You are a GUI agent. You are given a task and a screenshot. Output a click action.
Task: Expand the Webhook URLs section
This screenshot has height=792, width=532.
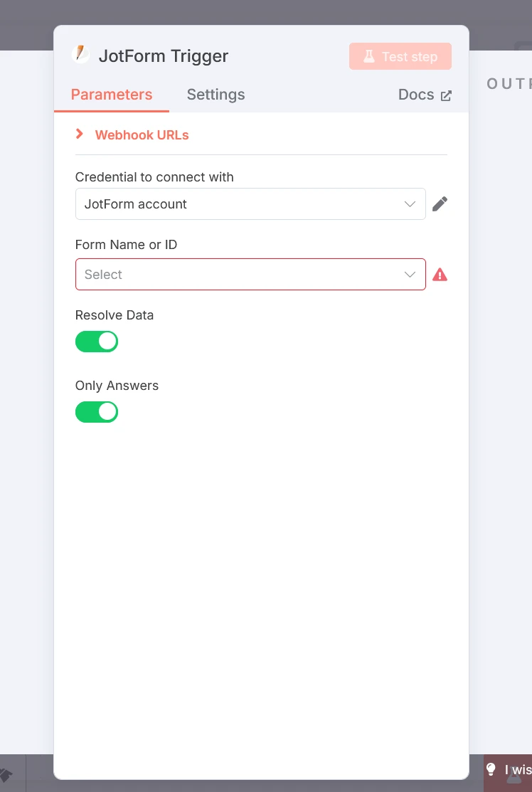[x=142, y=134]
